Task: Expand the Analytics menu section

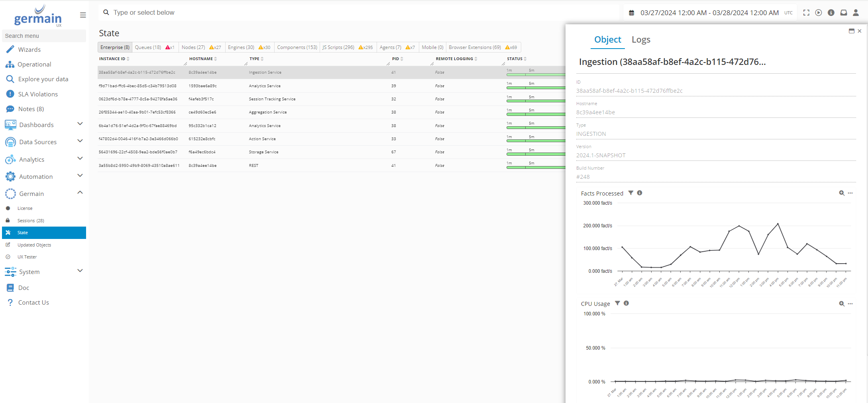Action: 80,159
